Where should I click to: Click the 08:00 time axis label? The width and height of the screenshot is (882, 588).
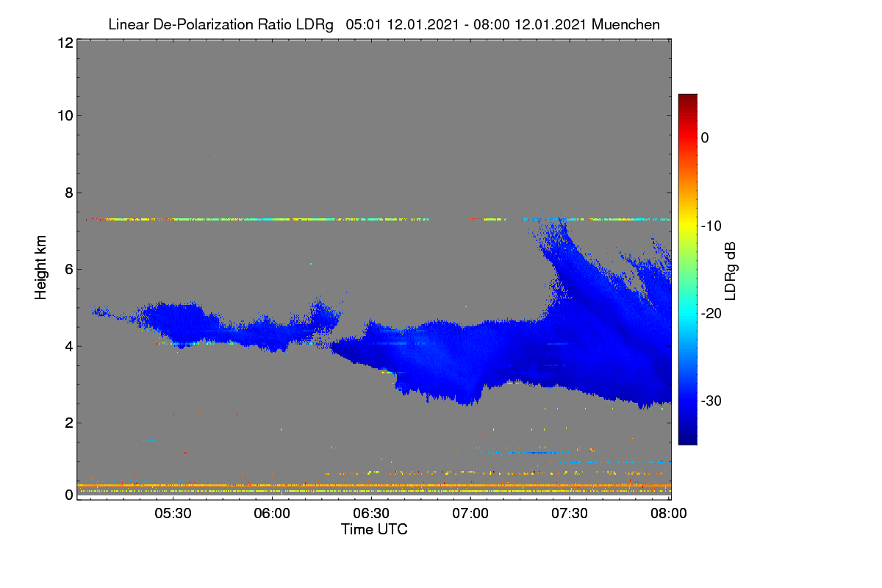(669, 514)
